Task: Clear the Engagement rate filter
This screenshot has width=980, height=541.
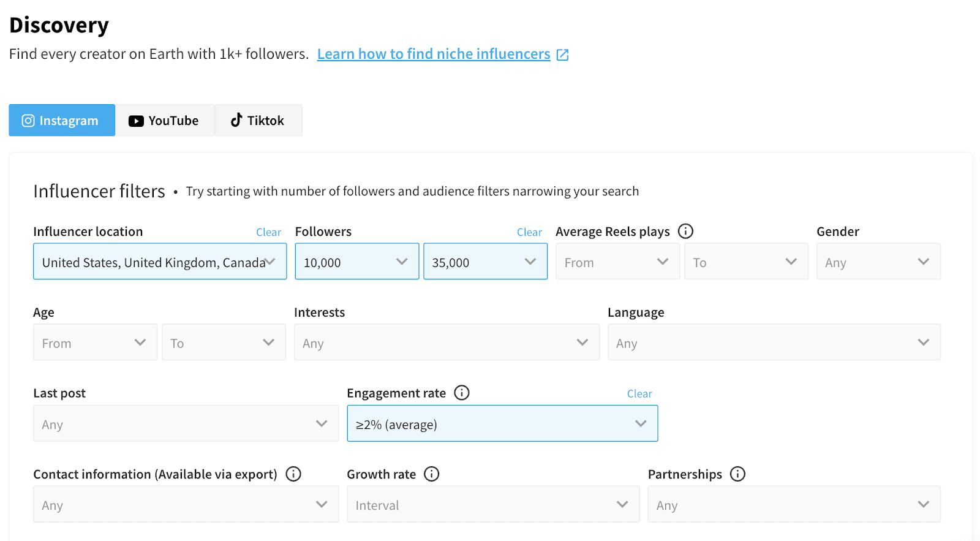Action: tap(639, 394)
